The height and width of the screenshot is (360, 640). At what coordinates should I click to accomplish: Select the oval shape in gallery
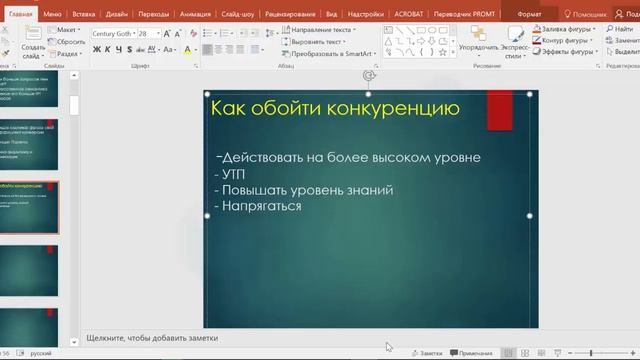point(432,30)
